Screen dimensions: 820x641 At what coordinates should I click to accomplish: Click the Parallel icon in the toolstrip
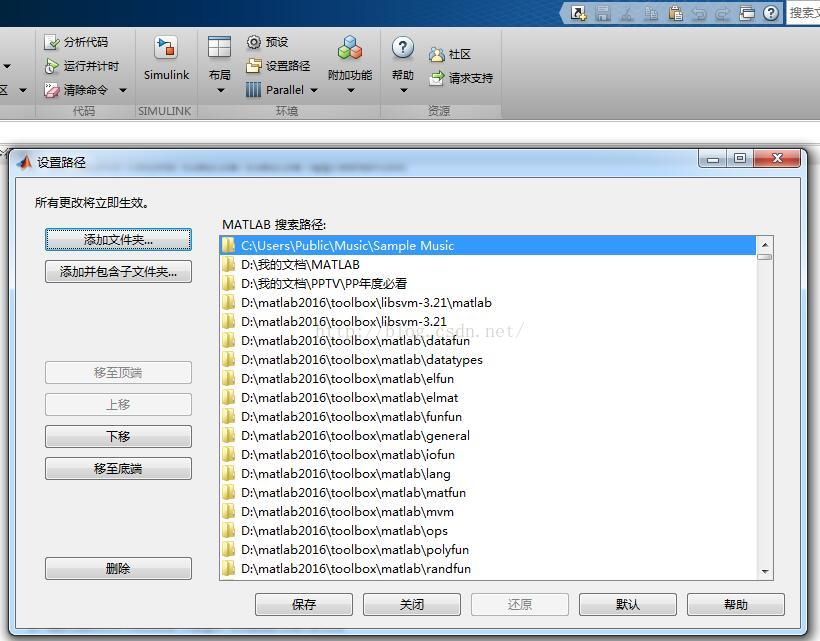click(254, 90)
